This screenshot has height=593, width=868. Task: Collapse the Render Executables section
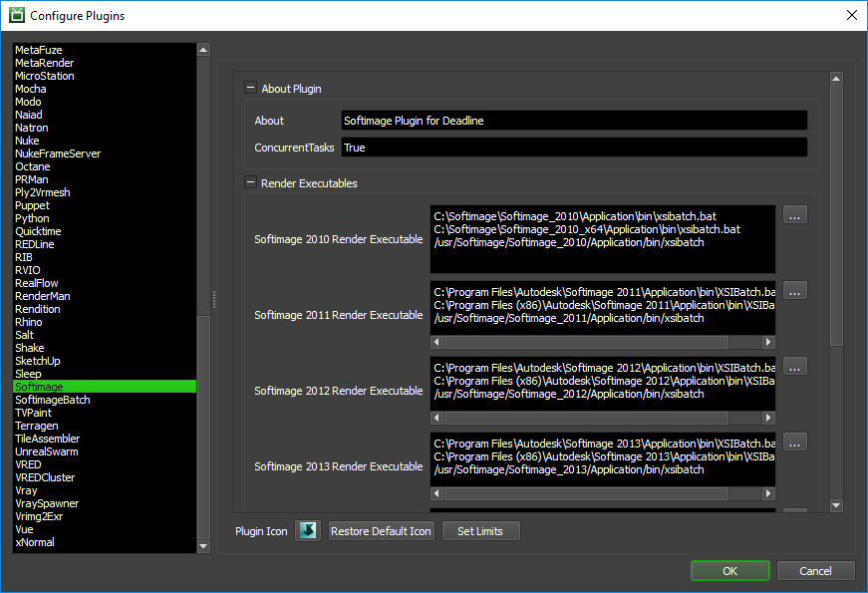[x=251, y=182]
